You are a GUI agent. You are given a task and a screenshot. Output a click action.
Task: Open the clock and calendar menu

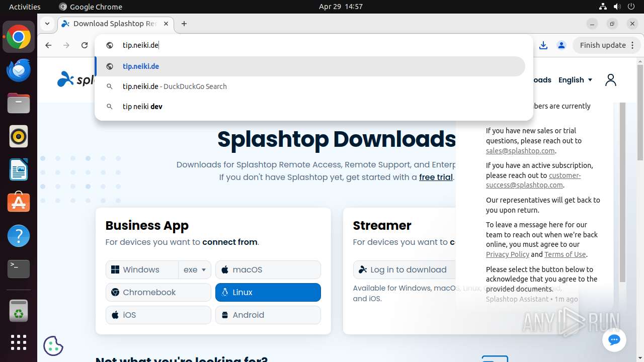coord(341,7)
